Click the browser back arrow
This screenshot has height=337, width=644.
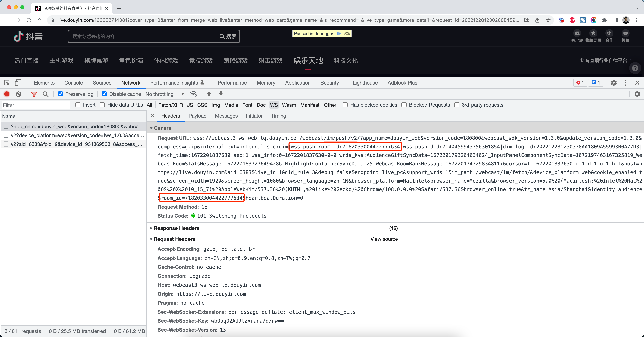click(7, 20)
